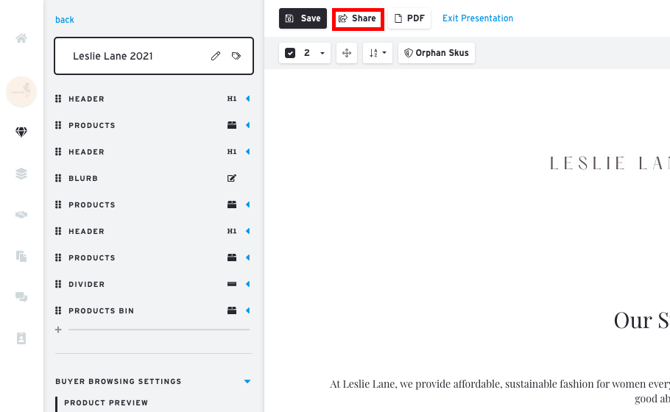Click the edit icon on the Blurb row

[232, 179]
